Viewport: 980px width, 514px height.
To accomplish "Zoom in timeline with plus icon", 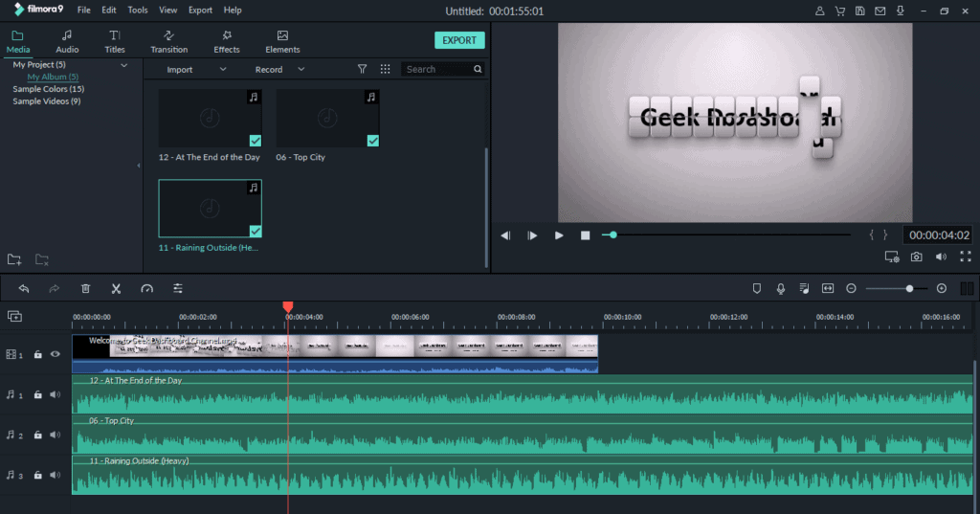I will (942, 288).
